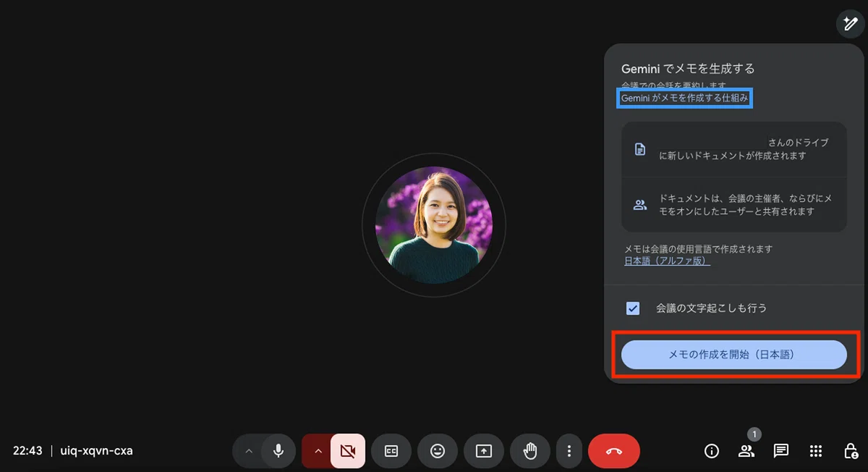Click the people icon in sharing info row
The height and width of the screenshot is (472, 868).
(639, 205)
